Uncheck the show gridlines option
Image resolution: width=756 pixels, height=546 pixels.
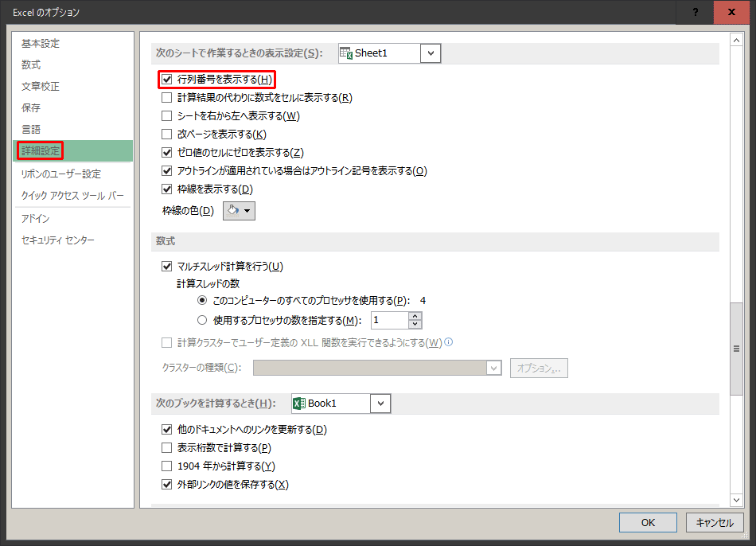click(167, 189)
